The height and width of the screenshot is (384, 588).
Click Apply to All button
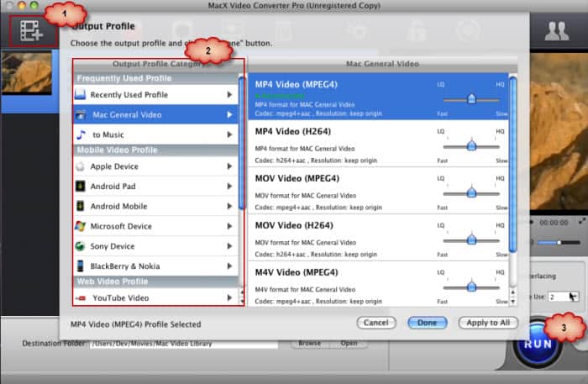(488, 323)
